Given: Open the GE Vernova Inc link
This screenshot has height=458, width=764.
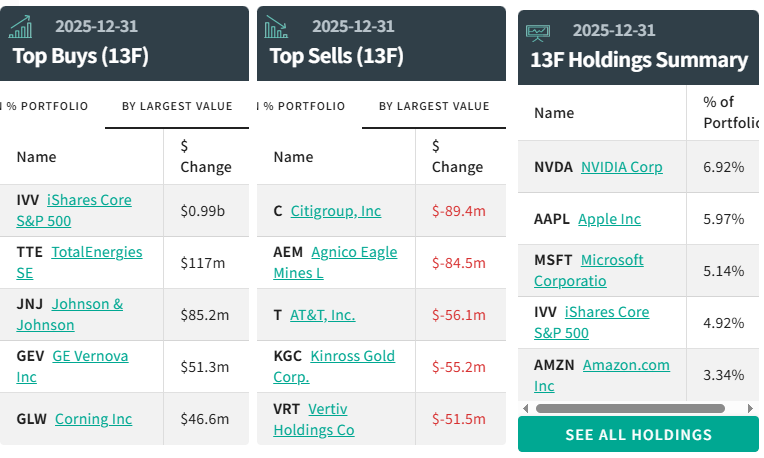Looking at the screenshot, I should coord(89,356).
